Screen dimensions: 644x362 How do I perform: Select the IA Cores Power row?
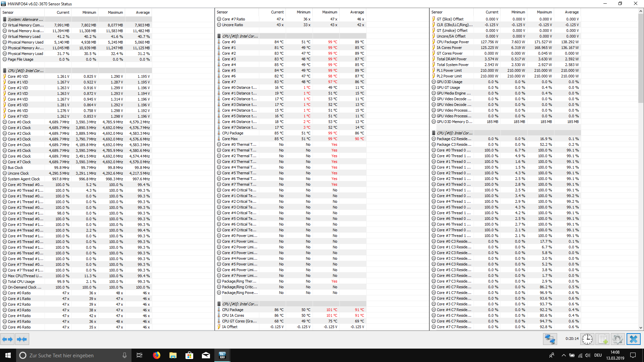pyautogui.click(x=506, y=48)
